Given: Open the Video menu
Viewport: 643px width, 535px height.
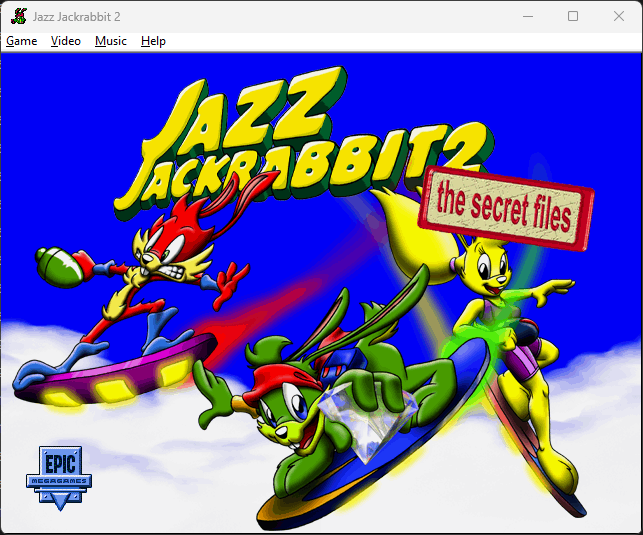Looking at the screenshot, I should [x=66, y=41].
